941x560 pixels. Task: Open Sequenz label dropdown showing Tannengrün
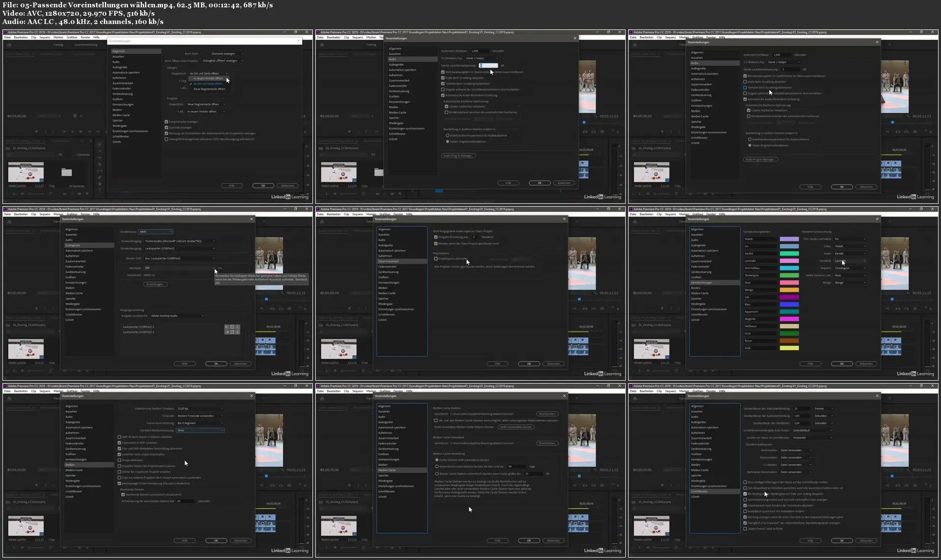pos(850,268)
